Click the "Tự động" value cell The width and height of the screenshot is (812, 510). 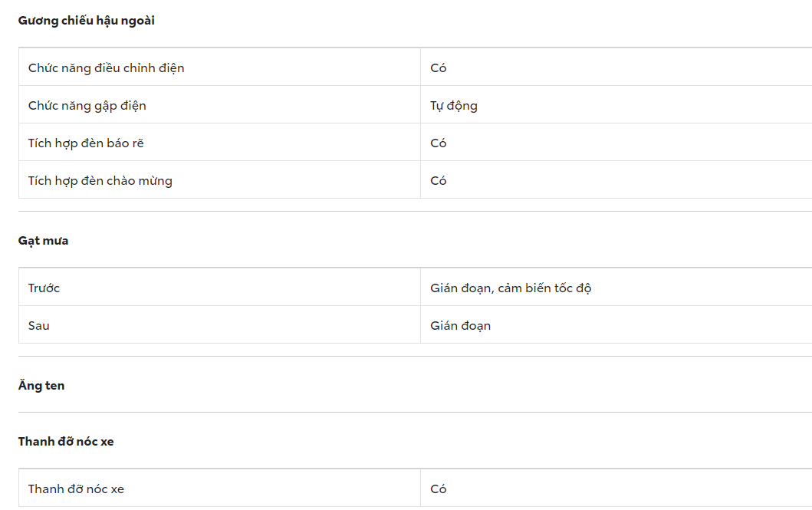tap(454, 106)
